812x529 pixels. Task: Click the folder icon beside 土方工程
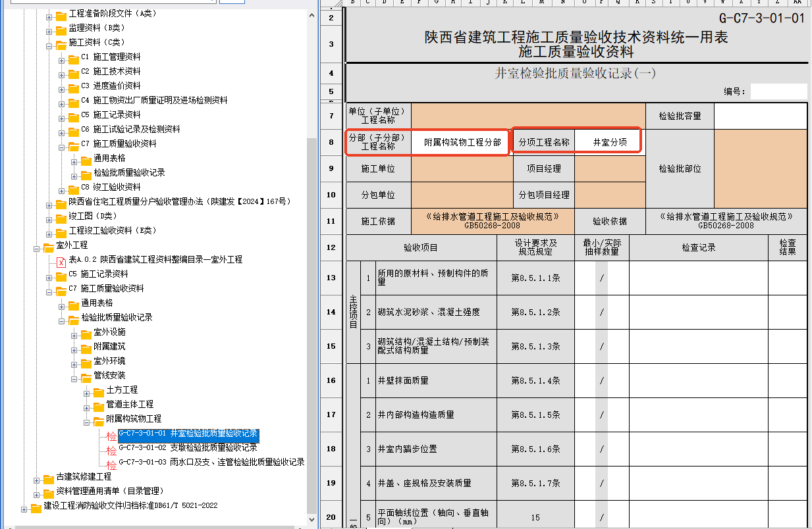pos(99,391)
